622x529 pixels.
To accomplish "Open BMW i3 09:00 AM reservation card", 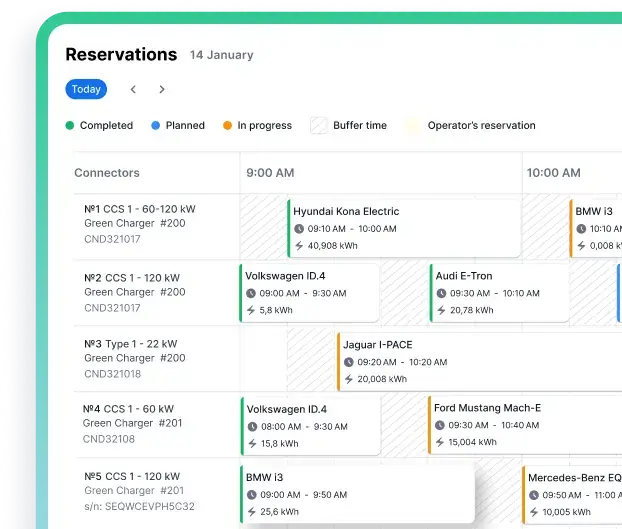I will 357,494.
